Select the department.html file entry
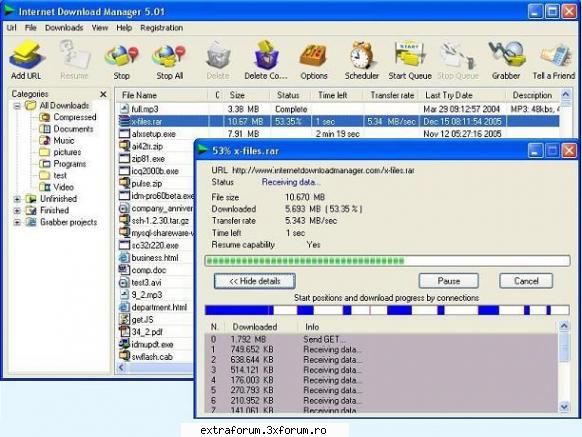The image size is (582, 437). click(159, 307)
